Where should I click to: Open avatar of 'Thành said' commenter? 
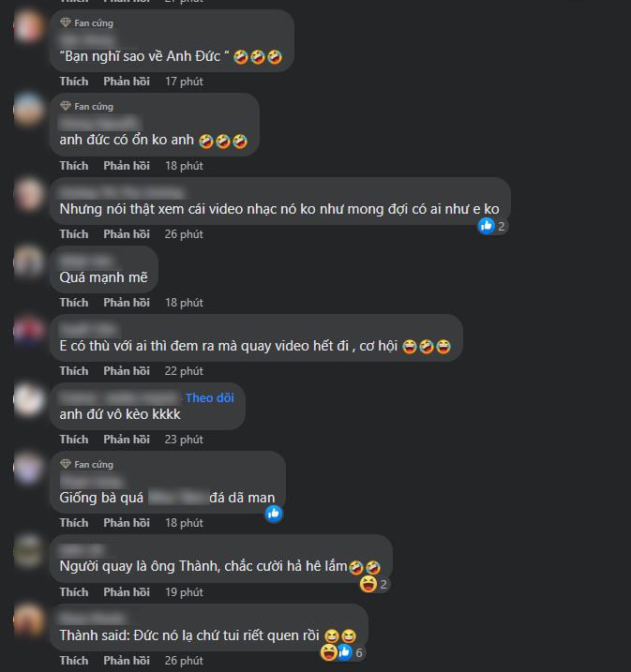point(29,620)
